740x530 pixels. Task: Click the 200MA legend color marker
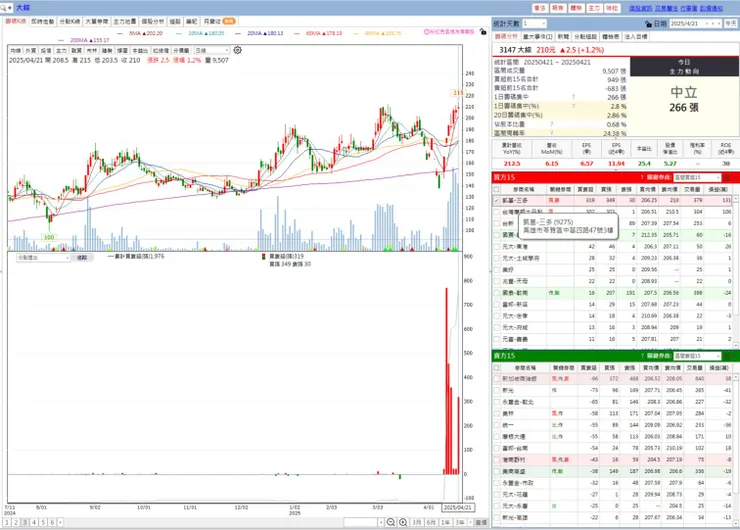point(61,41)
